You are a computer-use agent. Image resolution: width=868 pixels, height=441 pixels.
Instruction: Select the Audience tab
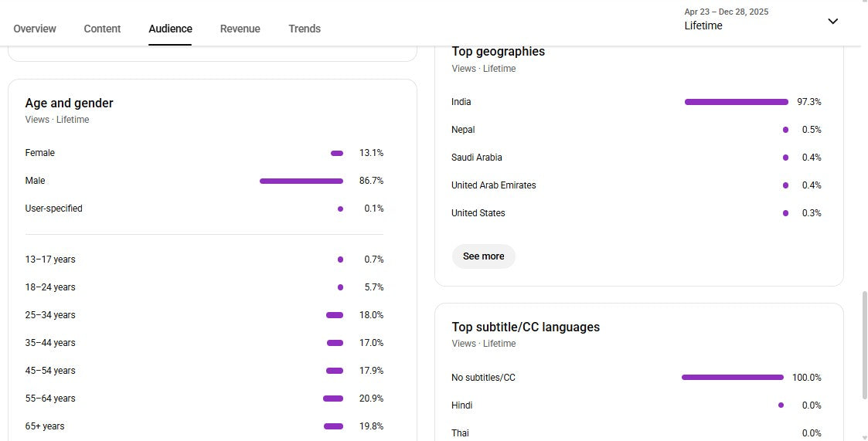pos(170,29)
